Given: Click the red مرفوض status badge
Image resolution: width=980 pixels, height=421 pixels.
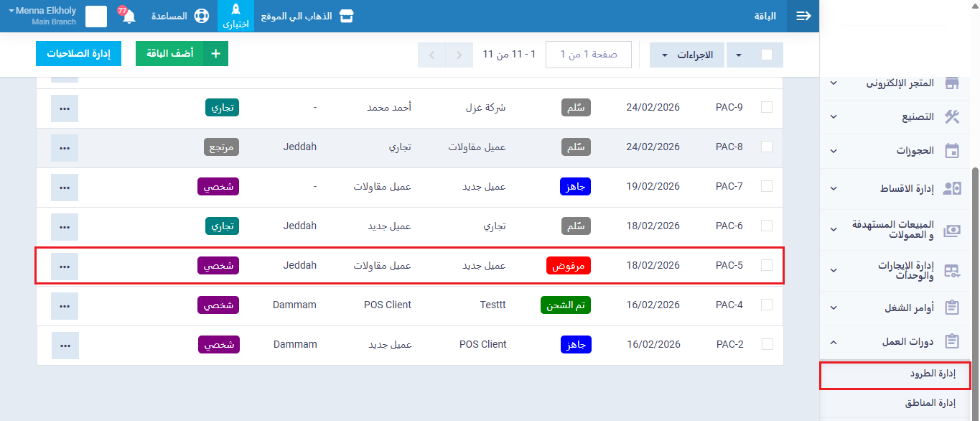Looking at the screenshot, I should point(569,266).
